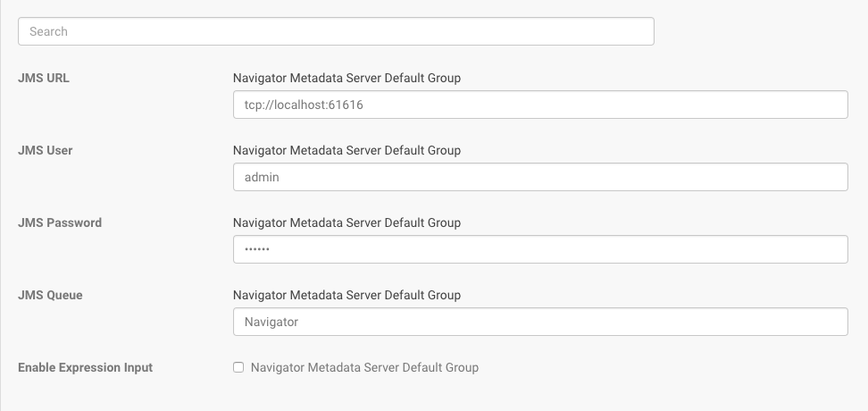Click the group label above JMS Queue field
Screen dimensions: 868x411
tap(346, 295)
